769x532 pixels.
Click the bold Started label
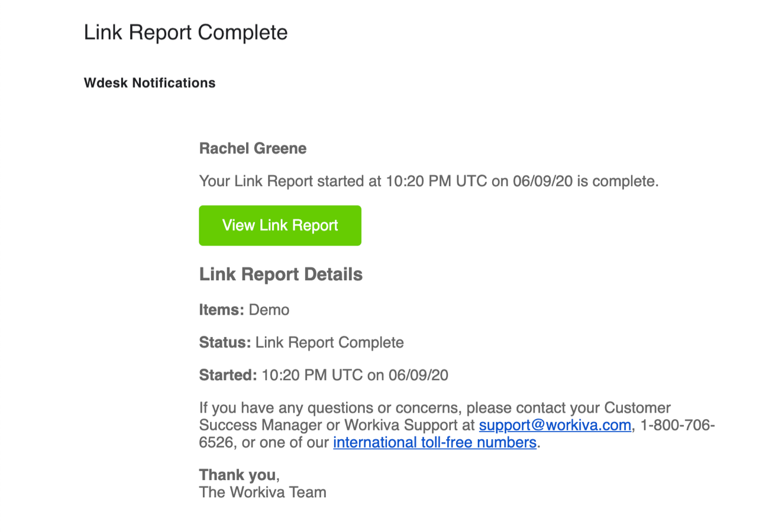coord(228,375)
